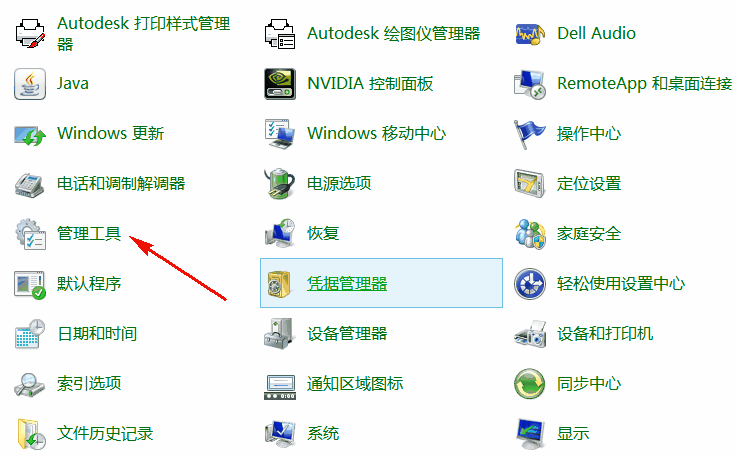Click the 电源选项 battery icon
Viewport: 736px width, 456px height.
(x=280, y=184)
